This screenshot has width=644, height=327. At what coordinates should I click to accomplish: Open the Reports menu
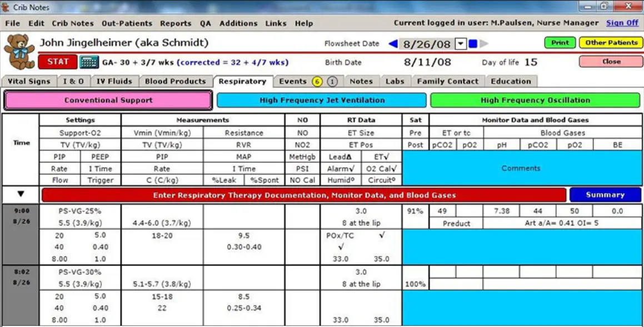coord(176,23)
